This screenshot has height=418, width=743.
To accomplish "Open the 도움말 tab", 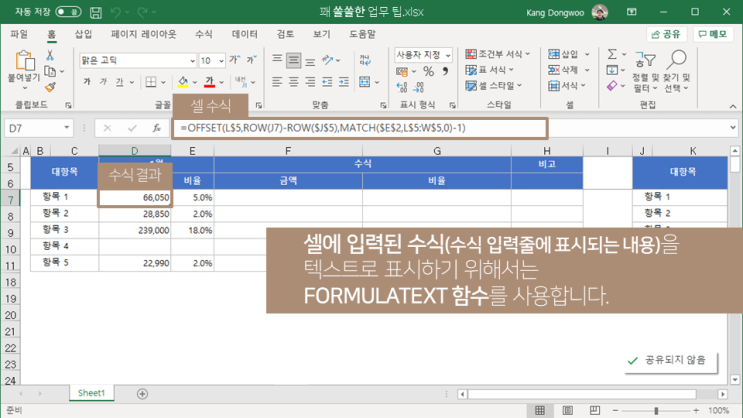I will (362, 34).
